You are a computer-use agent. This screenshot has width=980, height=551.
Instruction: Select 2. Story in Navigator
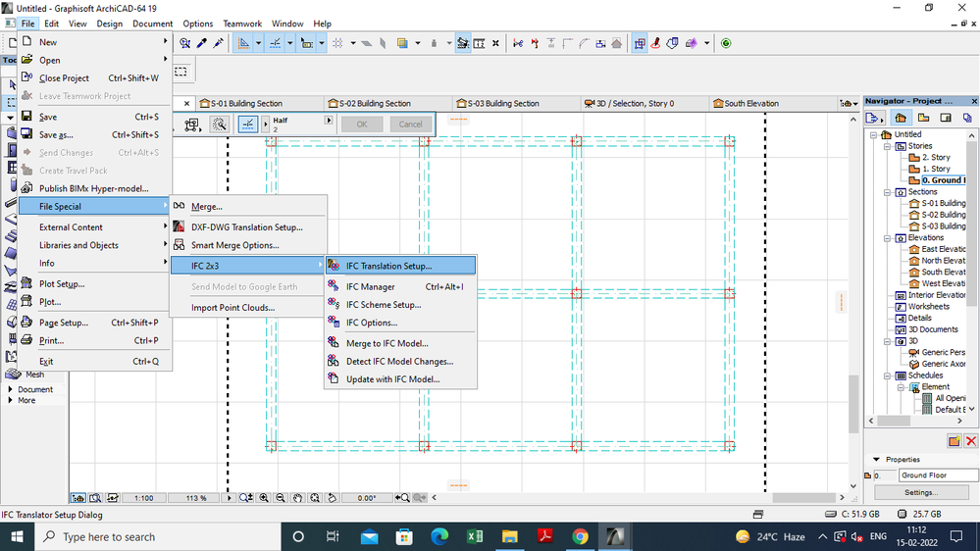936,158
